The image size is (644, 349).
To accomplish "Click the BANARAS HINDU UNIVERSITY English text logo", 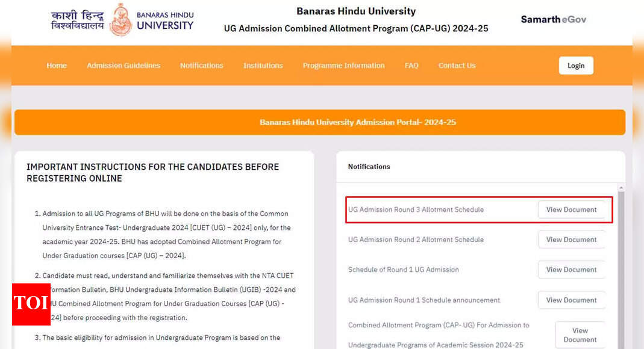I will click(x=164, y=20).
